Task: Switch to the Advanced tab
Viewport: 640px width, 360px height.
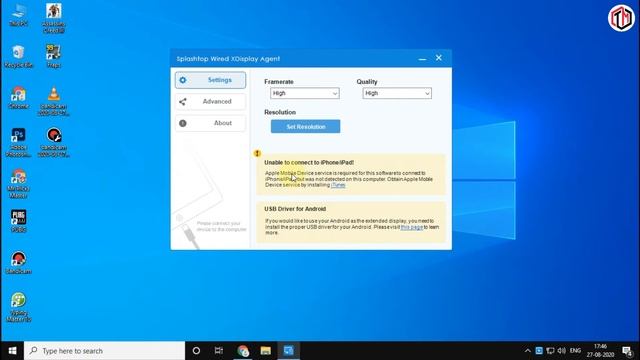Action: (210, 102)
